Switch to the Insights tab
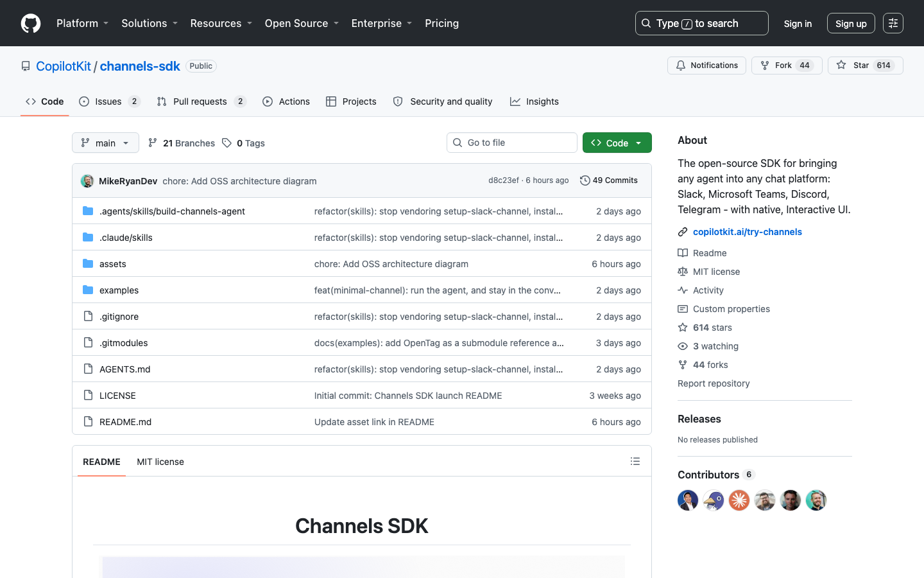The width and height of the screenshot is (924, 578). click(535, 101)
